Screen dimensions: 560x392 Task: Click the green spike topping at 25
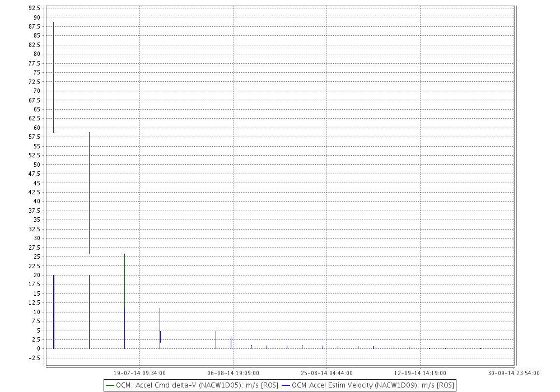125,281
